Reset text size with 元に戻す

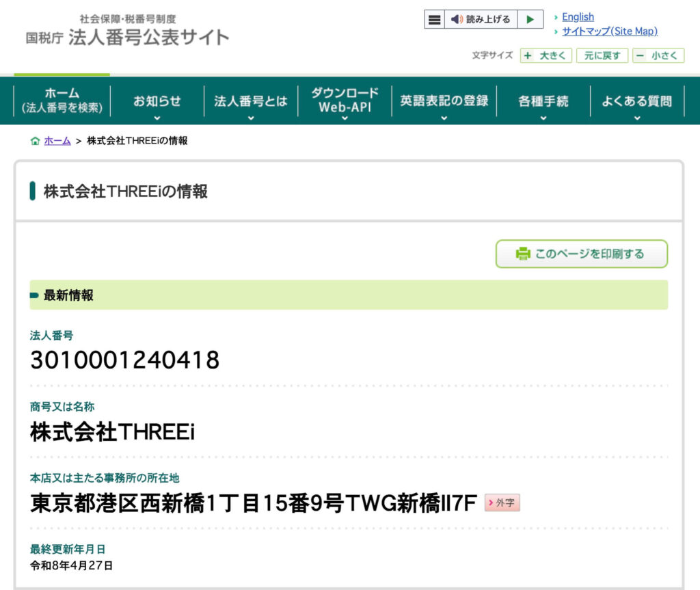click(x=602, y=55)
